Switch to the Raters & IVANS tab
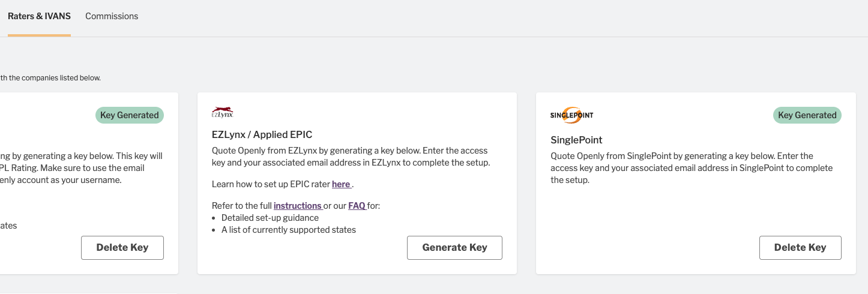 [x=39, y=16]
